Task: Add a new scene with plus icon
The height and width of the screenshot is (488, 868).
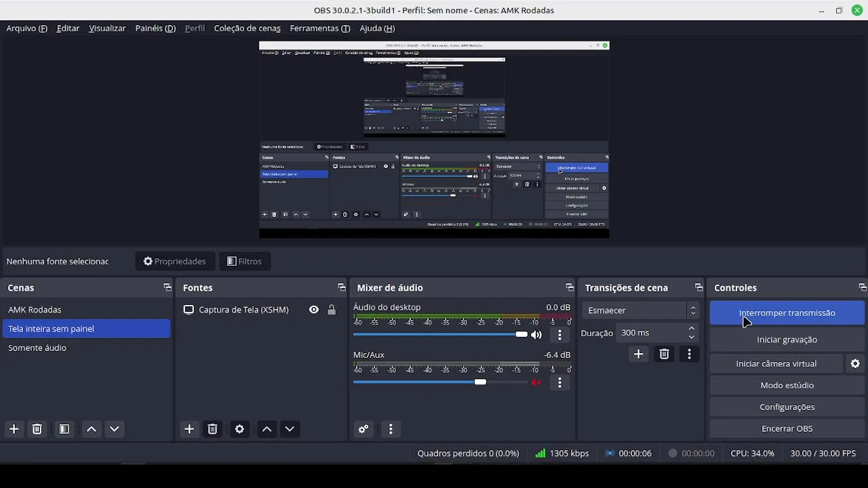Action: click(x=14, y=429)
